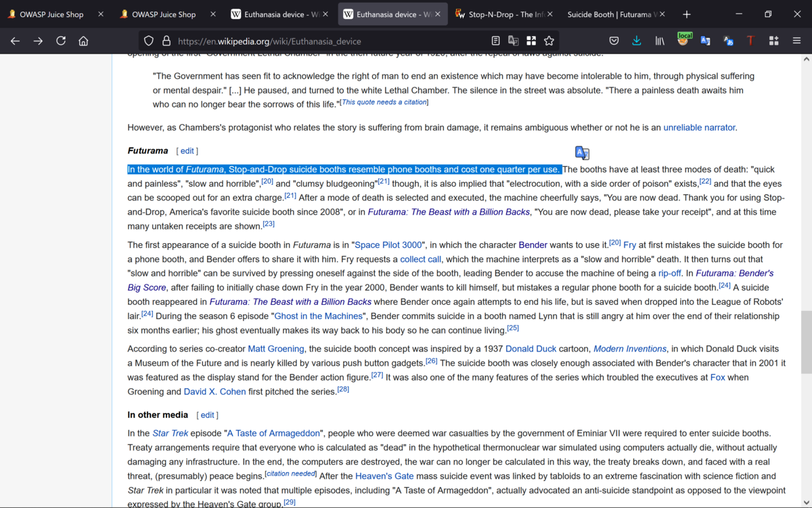Open the Star Trek link in first line

[x=171, y=433]
